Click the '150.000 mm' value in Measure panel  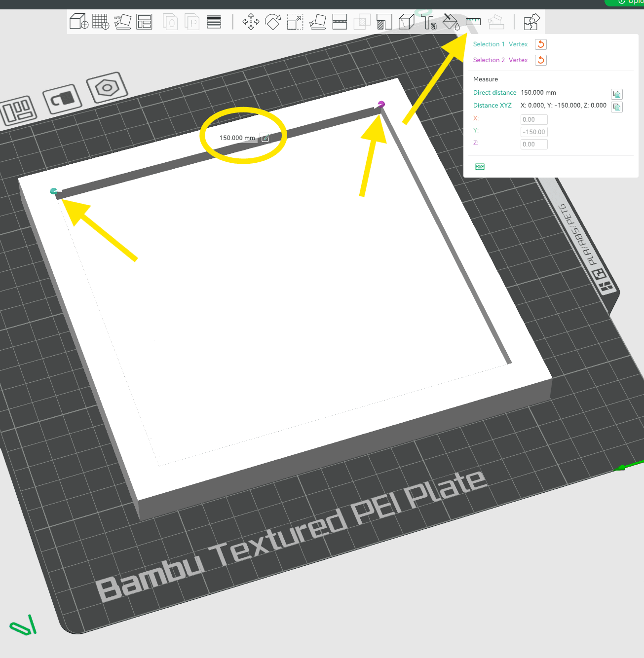[x=538, y=93]
